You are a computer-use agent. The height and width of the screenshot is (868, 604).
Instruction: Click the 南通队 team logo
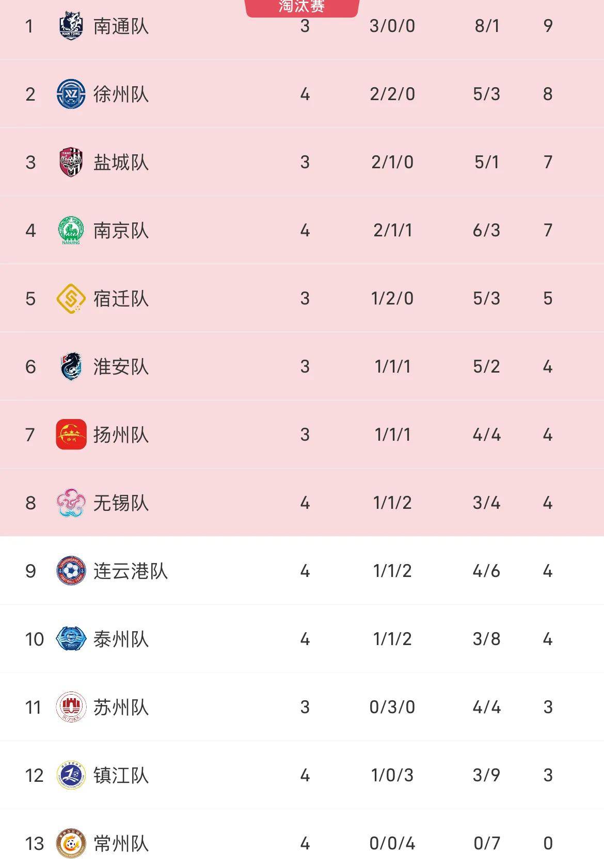point(71,26)
